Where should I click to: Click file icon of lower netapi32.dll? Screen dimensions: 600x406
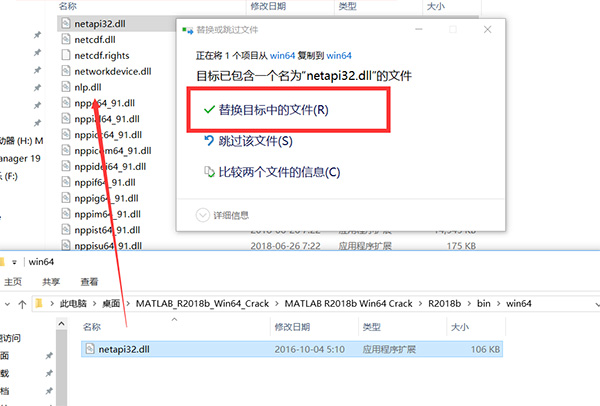pyautogui.click(x=90, y=349)
